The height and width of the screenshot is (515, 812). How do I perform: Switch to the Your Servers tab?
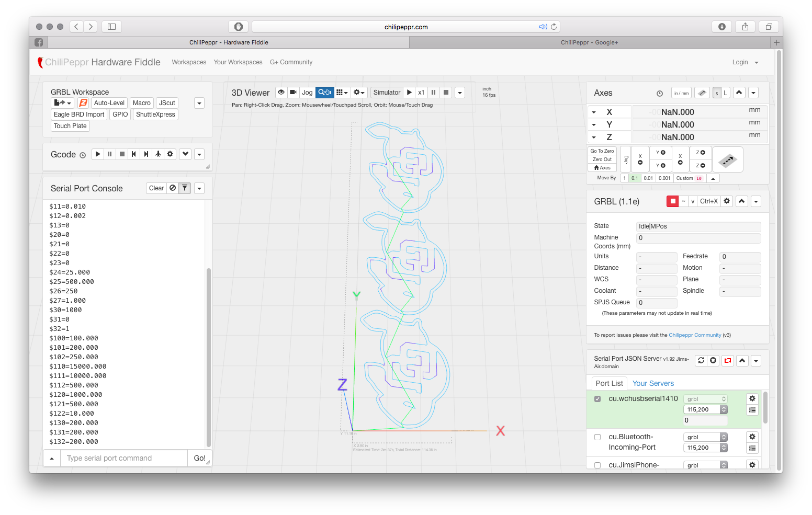653,383
